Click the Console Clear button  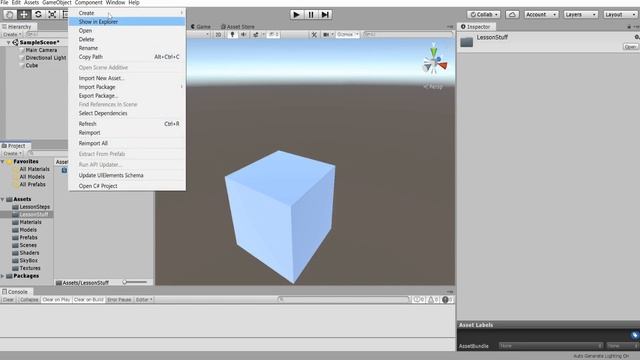(x=8, y=300)
